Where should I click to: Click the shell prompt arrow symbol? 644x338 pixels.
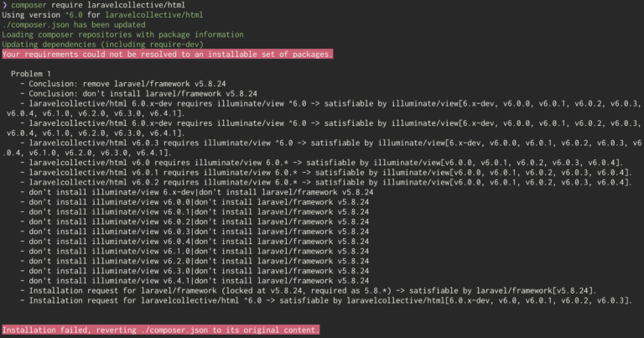(x=4, y=5)
